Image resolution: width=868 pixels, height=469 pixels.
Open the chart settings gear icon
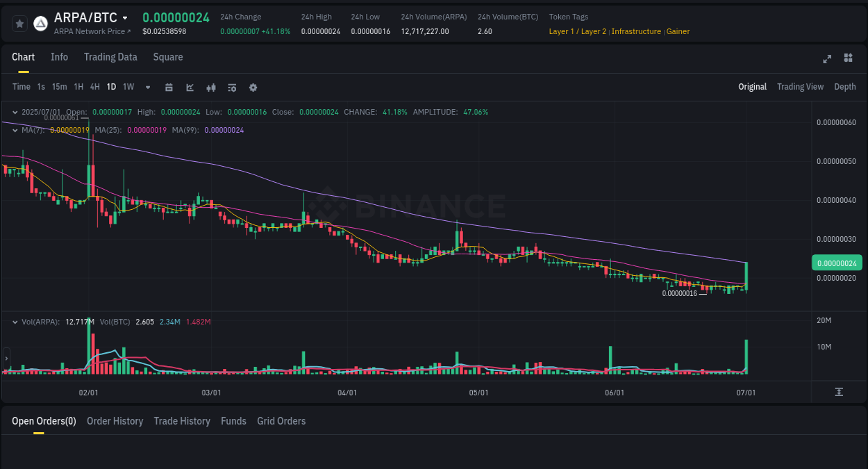253,87
